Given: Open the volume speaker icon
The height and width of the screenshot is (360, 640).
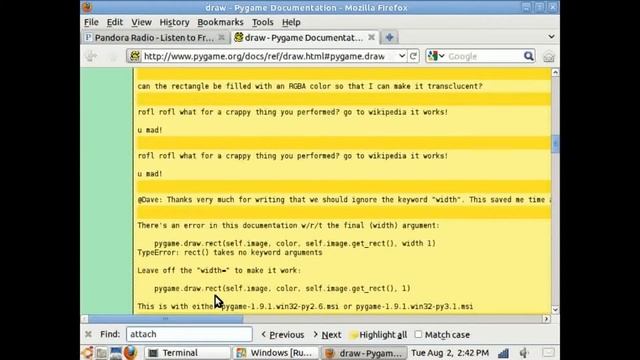Looking at the screenshot, I should pyautogui.click(x=524, y=353).
